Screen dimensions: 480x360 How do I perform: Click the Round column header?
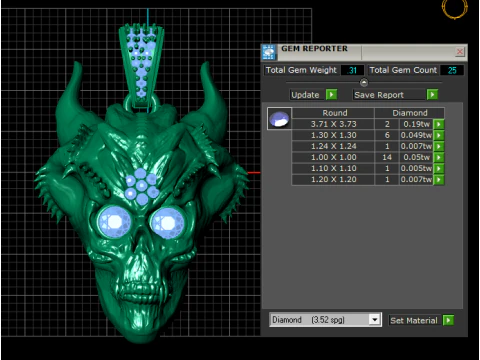click(333, 113)
